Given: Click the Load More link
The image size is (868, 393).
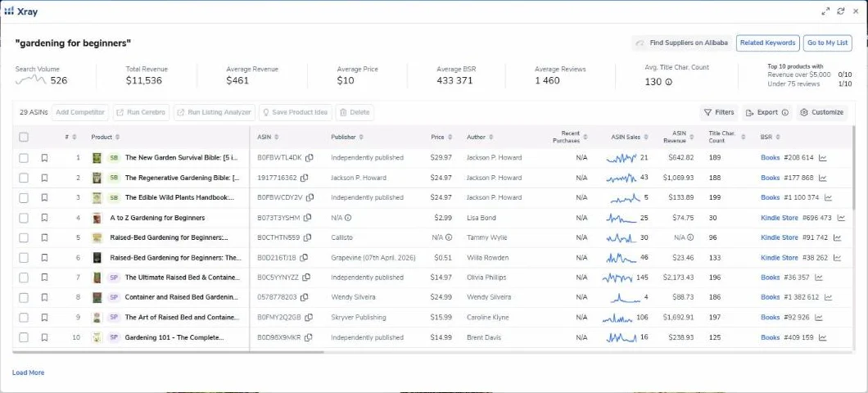Looking at the screenshot, I should pyautogui.click(x=28, y=373).
